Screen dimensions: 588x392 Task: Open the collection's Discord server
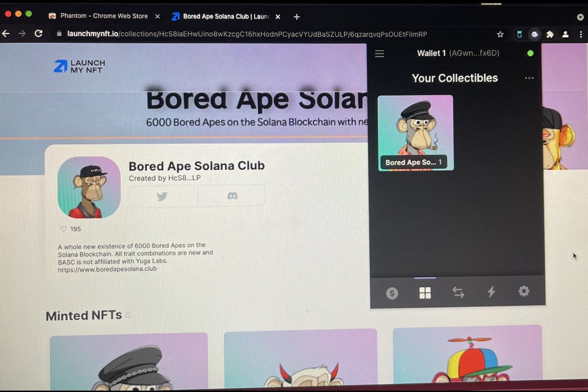(232, 196)
